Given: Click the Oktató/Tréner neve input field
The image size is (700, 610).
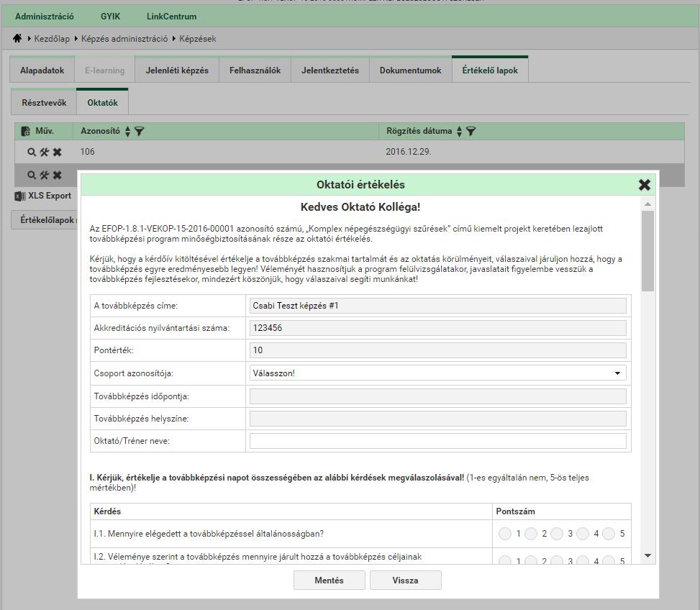Looking at the screenshot, I should click(437, 441).
